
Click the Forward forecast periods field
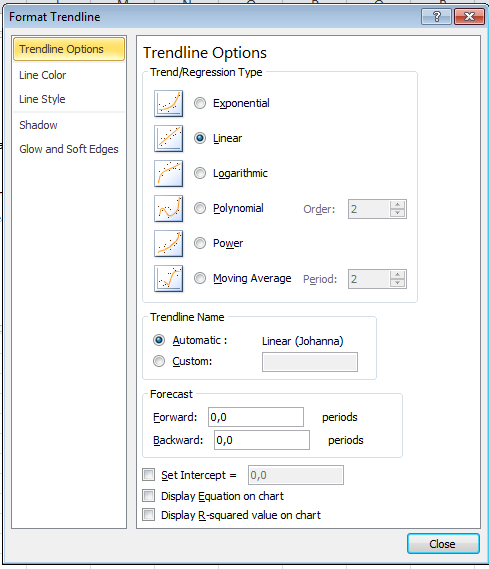[x=256, y=417]
